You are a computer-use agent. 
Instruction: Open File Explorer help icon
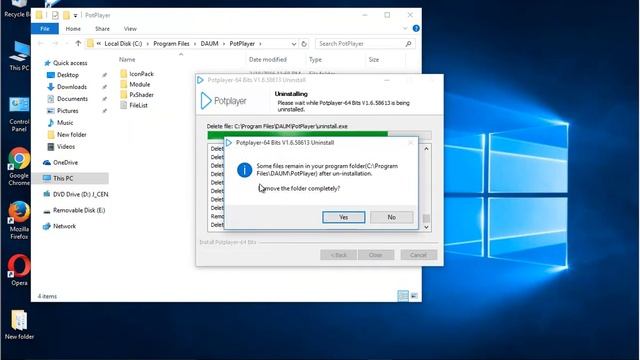point(416,28)
